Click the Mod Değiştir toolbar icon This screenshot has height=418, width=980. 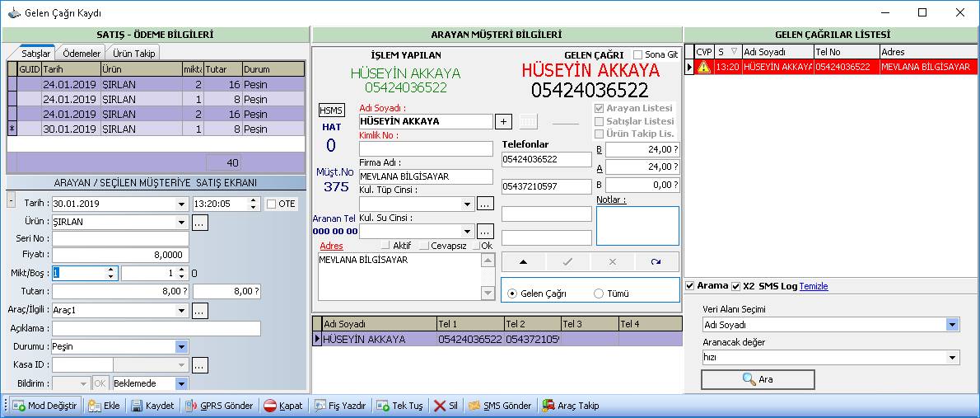[x=18, y=406]
